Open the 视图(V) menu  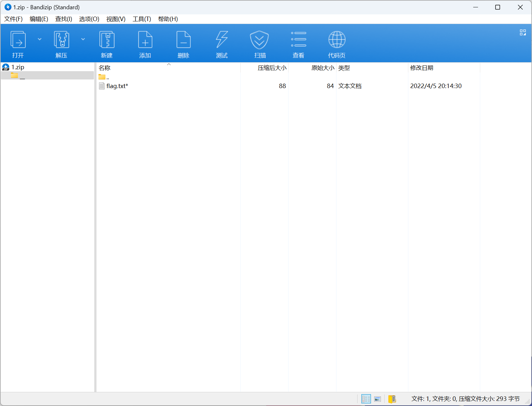click(x=116, y=19)
